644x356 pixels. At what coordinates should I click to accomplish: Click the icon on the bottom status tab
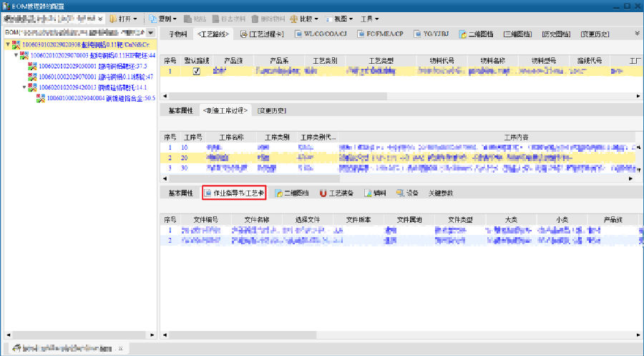[x=16, y=348]
